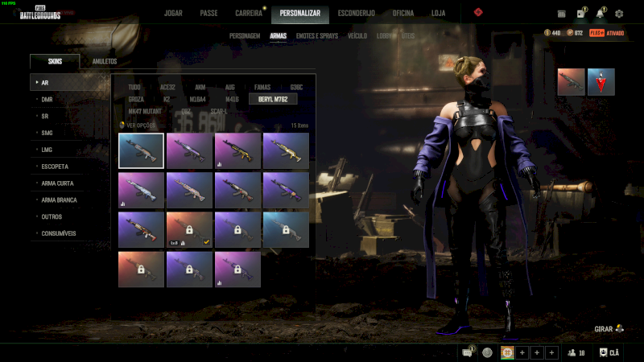Filter skins by MK47 MUTANT

click(145, 111)
